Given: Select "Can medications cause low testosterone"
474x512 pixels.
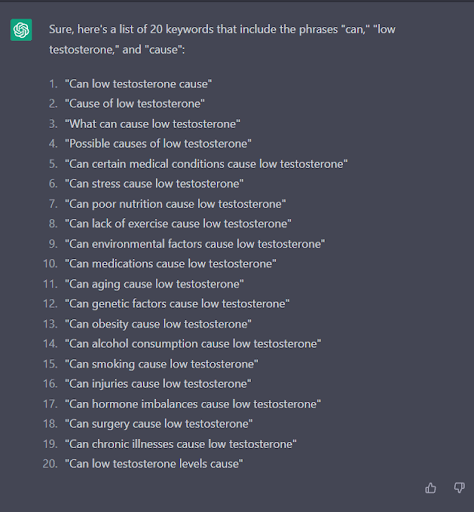Looking at the screenshot, I should coord(170,264).
